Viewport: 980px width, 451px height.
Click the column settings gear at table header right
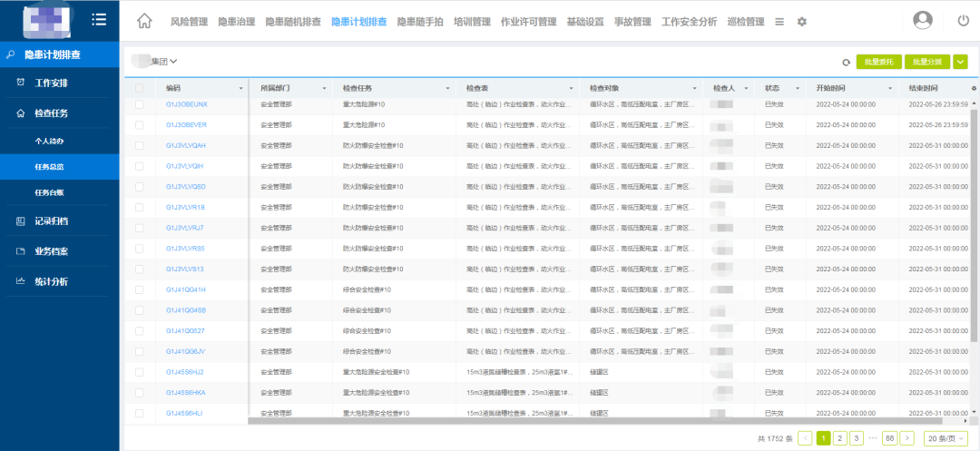(974, 88)
